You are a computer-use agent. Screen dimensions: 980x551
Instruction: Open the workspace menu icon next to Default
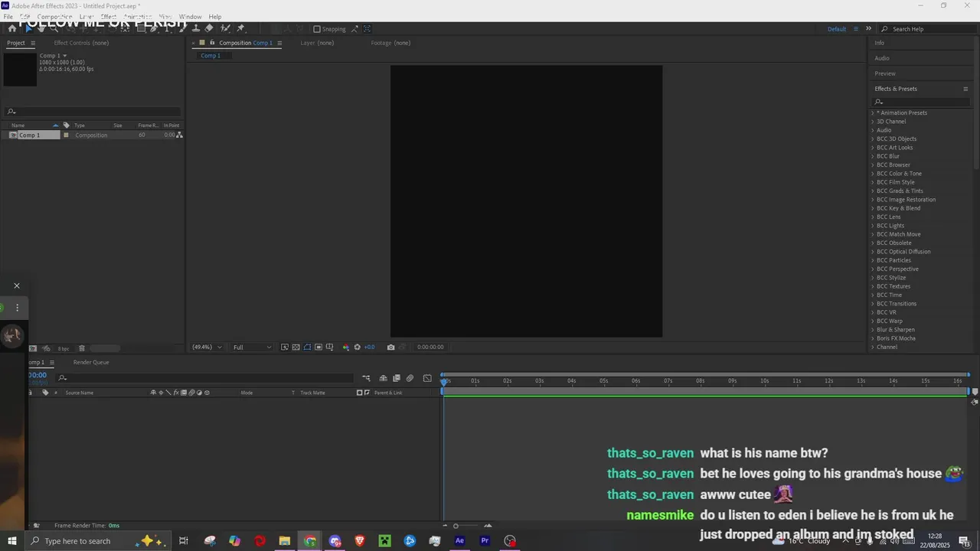point(856,29)
